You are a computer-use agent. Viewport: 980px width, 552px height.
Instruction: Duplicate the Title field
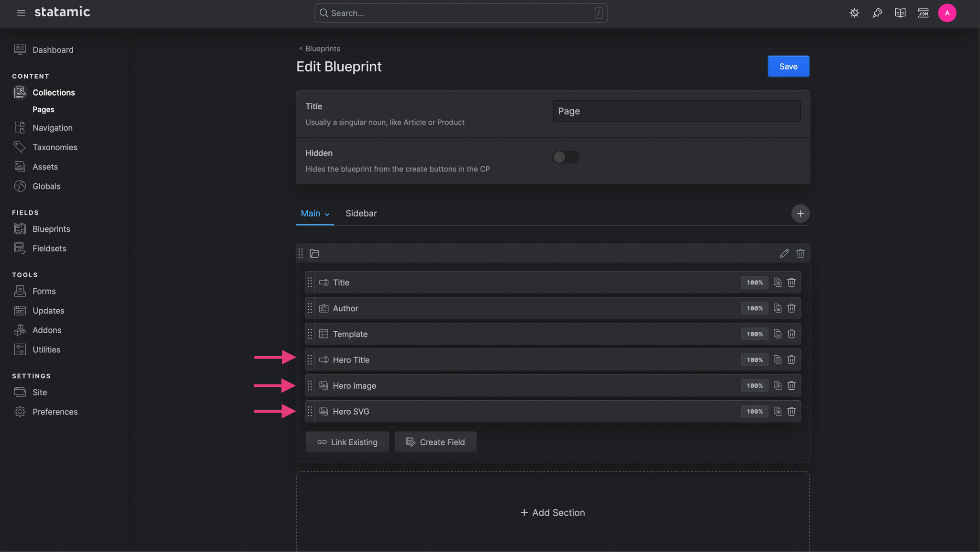click(778, 282)
